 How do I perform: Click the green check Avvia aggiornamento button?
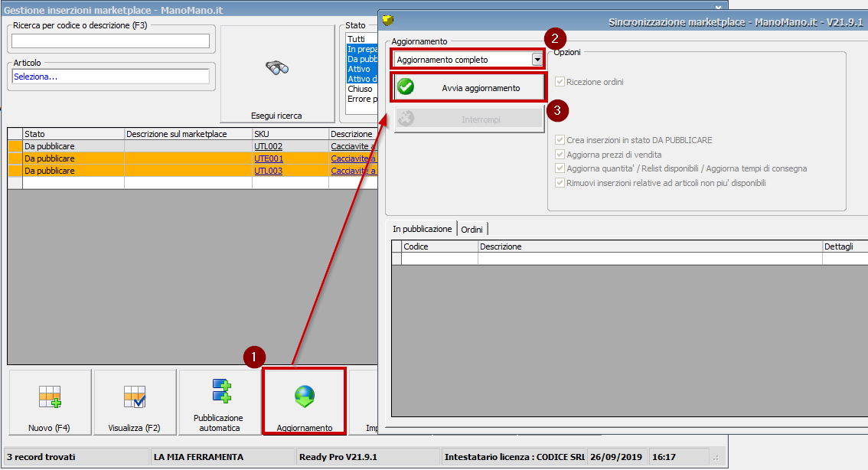point(469,87)
